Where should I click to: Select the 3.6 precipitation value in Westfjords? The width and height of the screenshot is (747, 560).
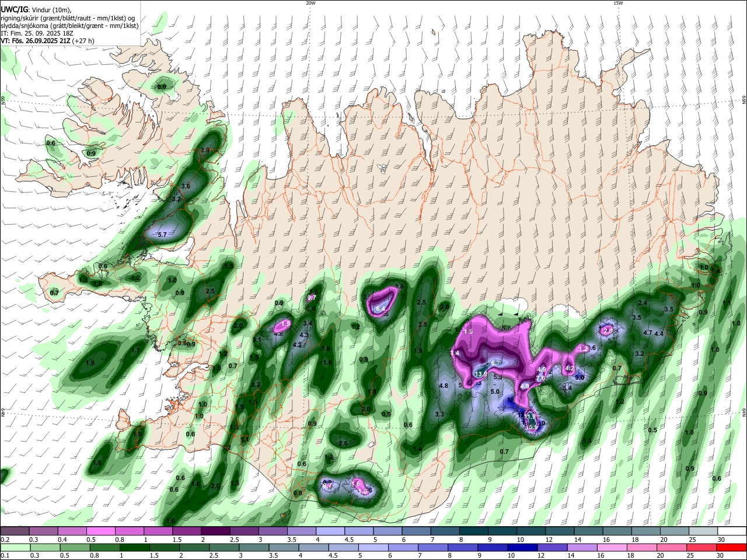(186, 186)
